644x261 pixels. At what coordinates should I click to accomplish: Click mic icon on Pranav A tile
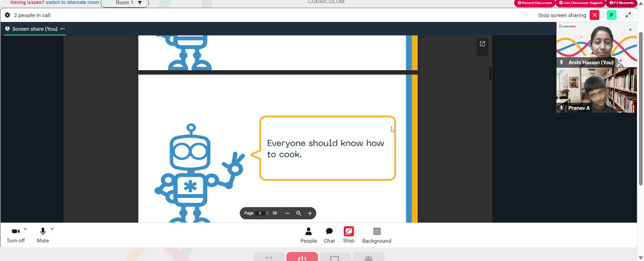[562, 108]
